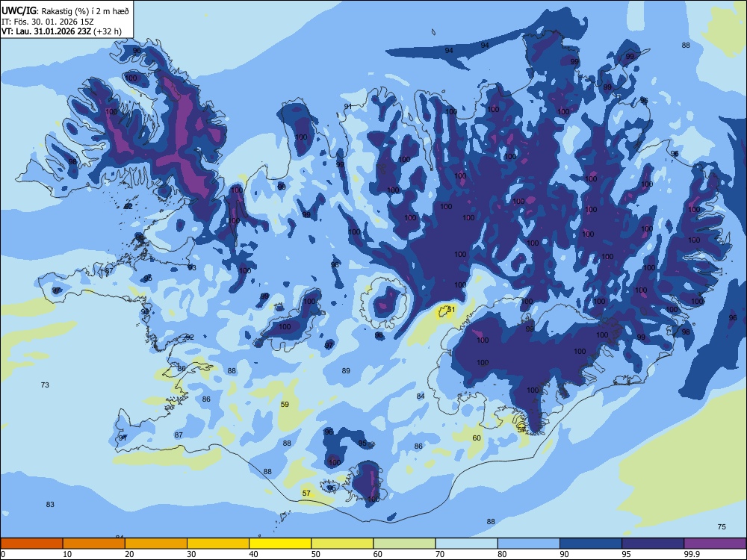The width and height of the screenshot is (747, 560).
Task: Click the dark orange 0–10 legend swatch
Action: click(31, 544)
